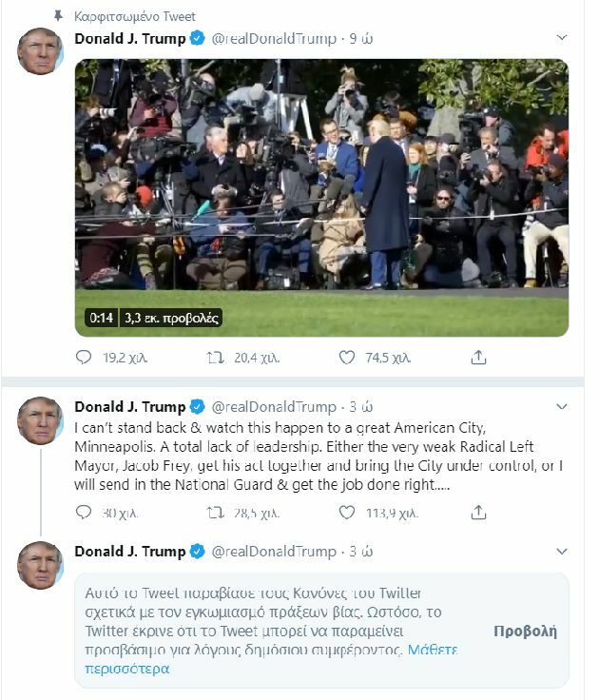Share the pinned video tweet

pos(478,358)
